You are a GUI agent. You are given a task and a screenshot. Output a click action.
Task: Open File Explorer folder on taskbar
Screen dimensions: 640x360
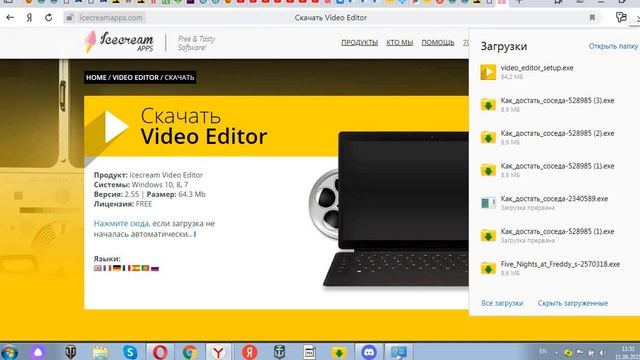[100, 352]
